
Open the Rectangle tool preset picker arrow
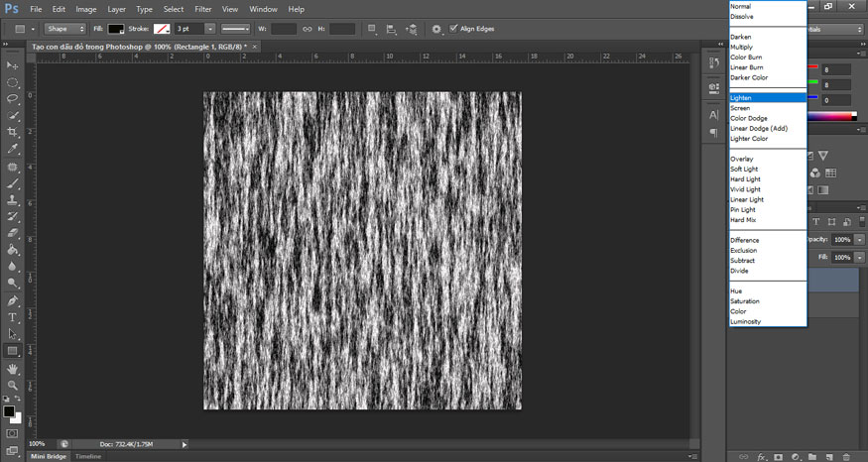point(33,29)
